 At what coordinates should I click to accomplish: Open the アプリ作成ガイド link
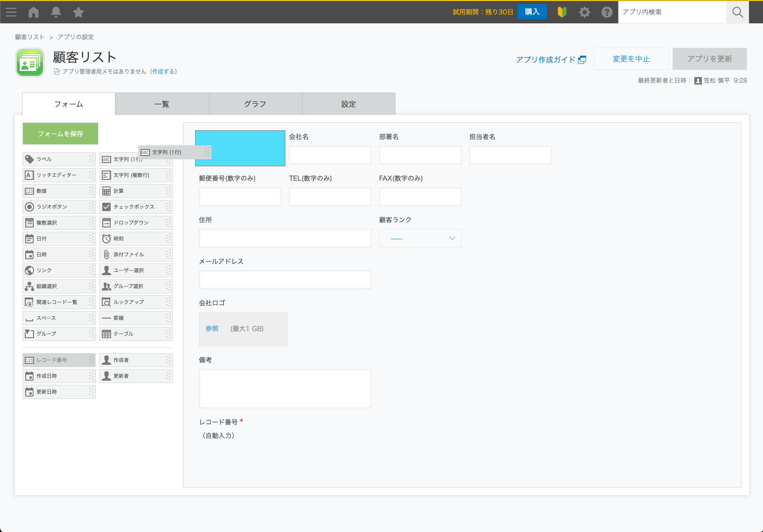pos(551,59)
